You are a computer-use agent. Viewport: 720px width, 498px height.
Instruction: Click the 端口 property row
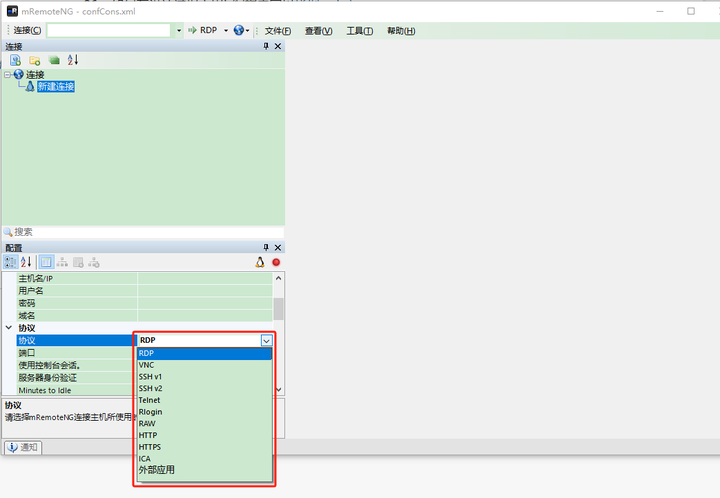[x=75, y=353]
